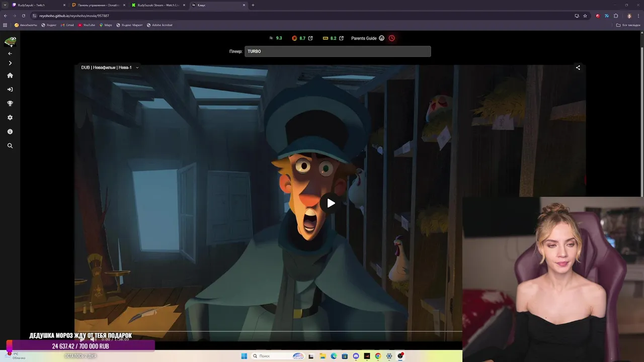The image size is (644, 362).
Task: Click the frog logo in sidebar
Action: pos(10,42)
